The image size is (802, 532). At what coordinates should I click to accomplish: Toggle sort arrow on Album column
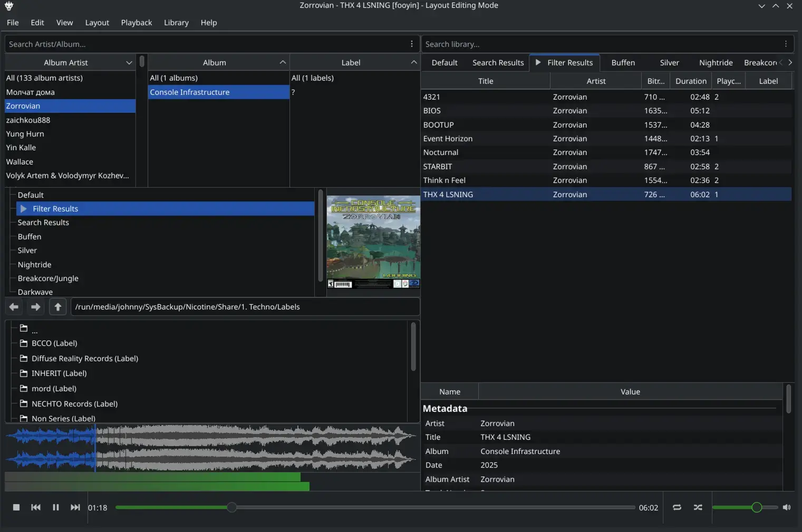(283, 62)
